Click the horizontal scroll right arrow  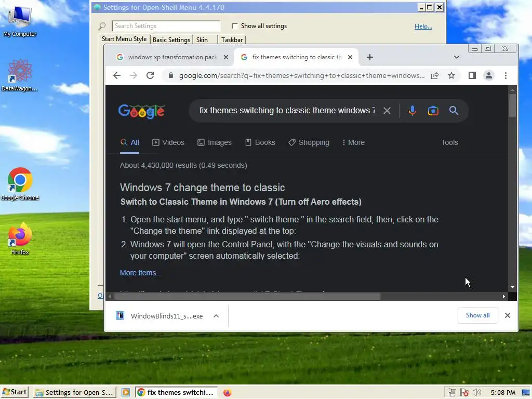(x=503, y=296)
